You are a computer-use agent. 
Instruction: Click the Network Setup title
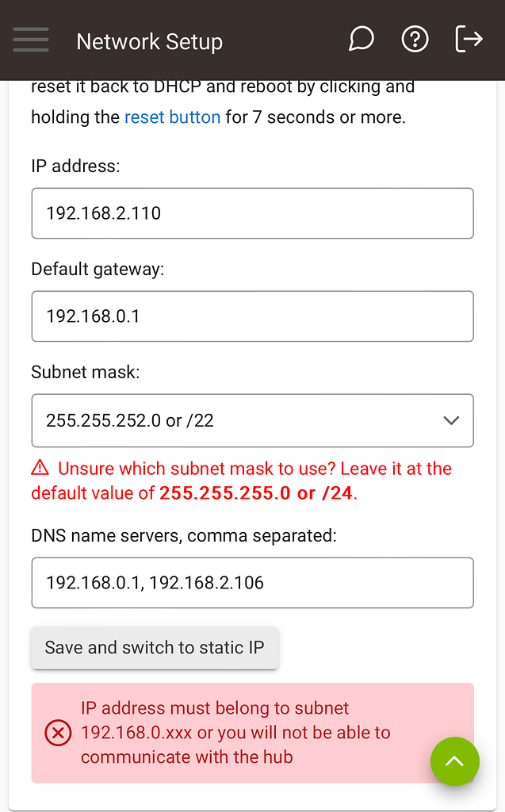149,41
